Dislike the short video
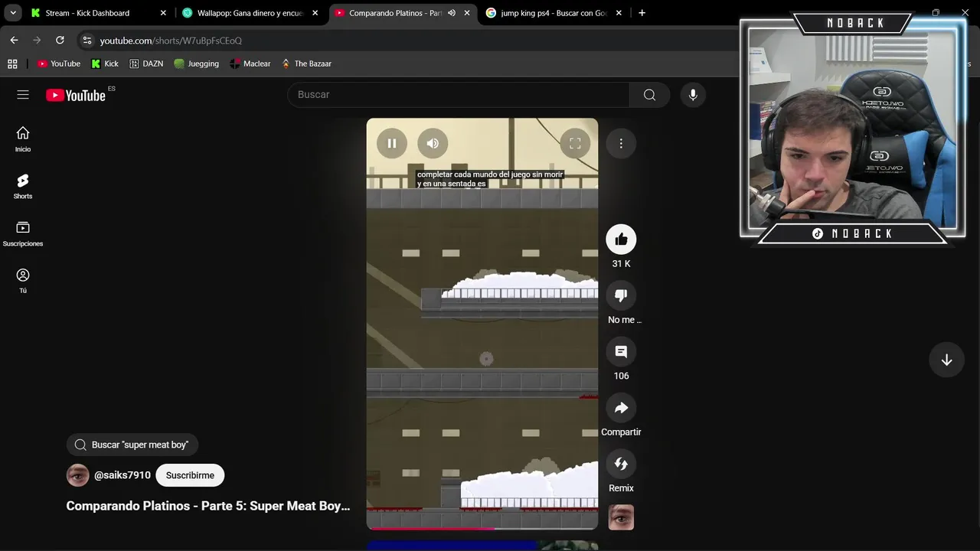The width and height of the screenshot is (980, 551). (x=621, y=295)
